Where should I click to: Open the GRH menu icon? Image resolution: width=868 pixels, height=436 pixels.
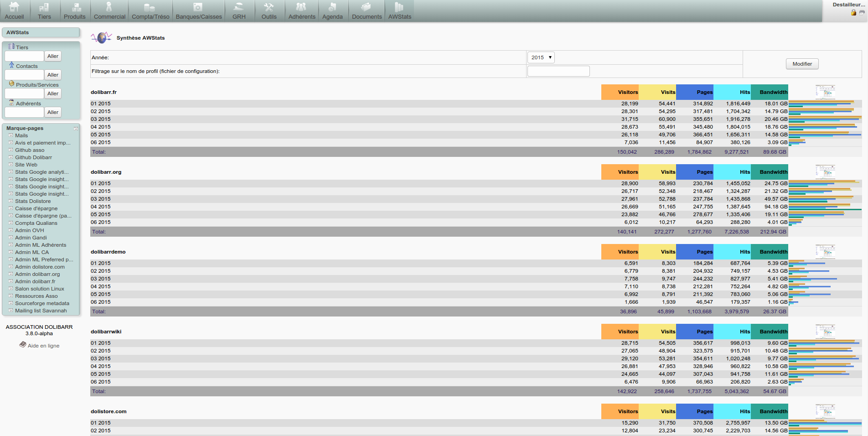click(x=239, y=6)
